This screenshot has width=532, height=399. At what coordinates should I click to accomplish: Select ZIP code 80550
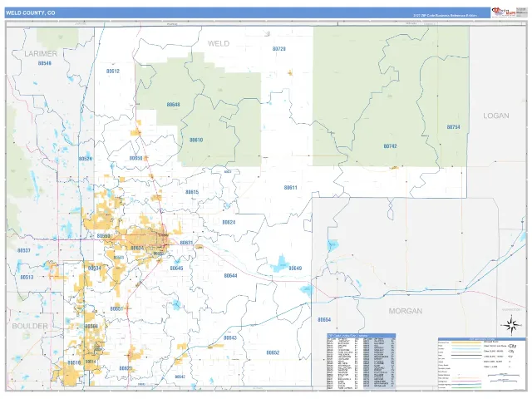pos(103,236)
